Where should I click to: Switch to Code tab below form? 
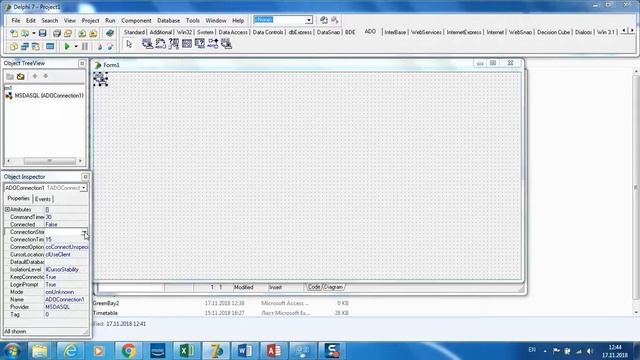pos(313,287)
